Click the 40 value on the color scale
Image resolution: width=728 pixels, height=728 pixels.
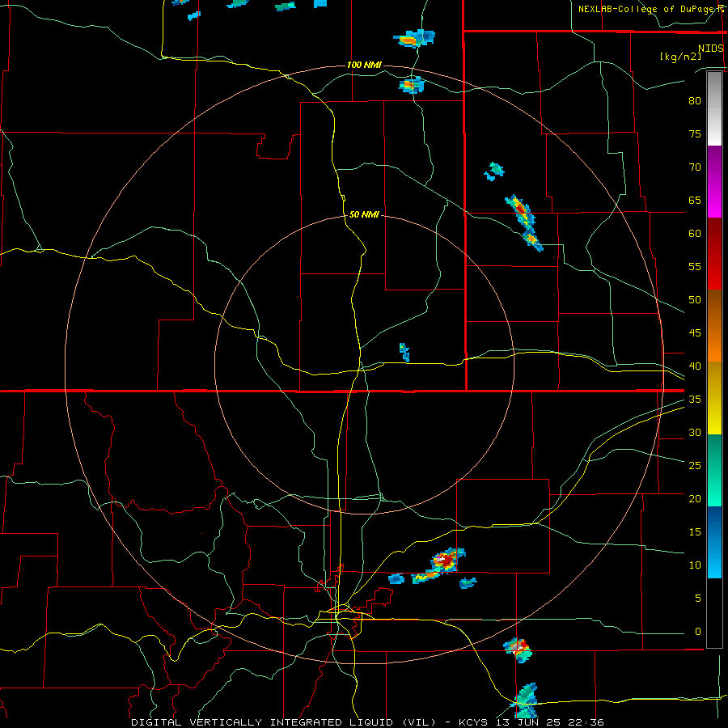(695, 366)
